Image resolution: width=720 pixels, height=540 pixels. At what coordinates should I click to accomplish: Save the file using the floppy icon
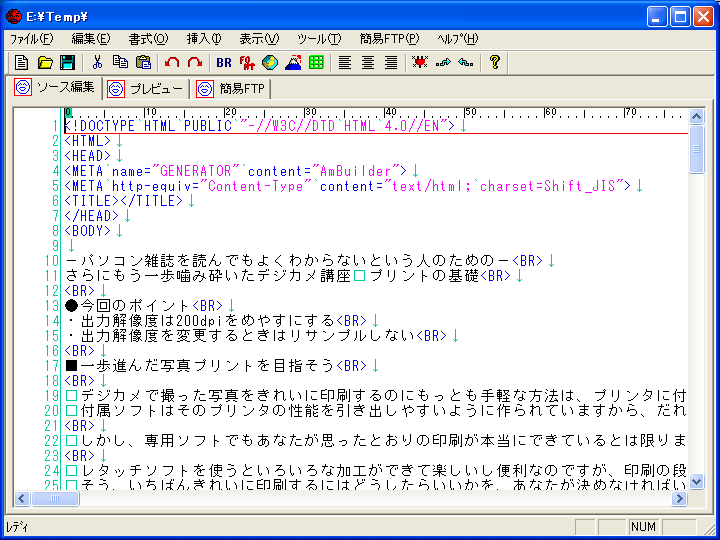coord(68,62)
